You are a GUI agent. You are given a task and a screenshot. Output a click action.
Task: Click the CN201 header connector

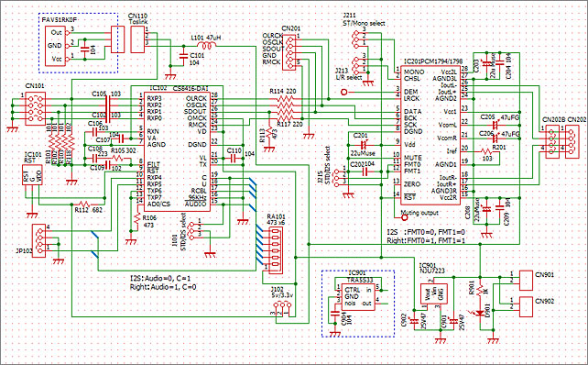click(x=289, y=52)
